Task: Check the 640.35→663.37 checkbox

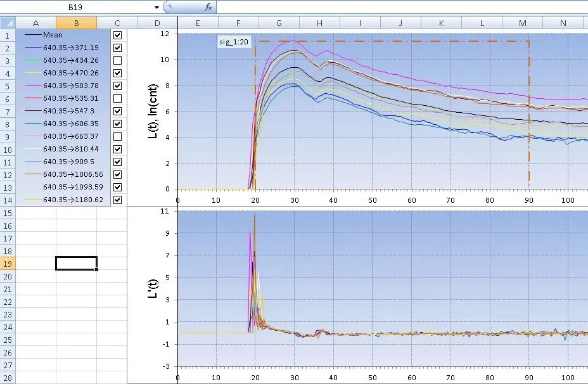Action: pyautogui.click(x=117, y=136)
